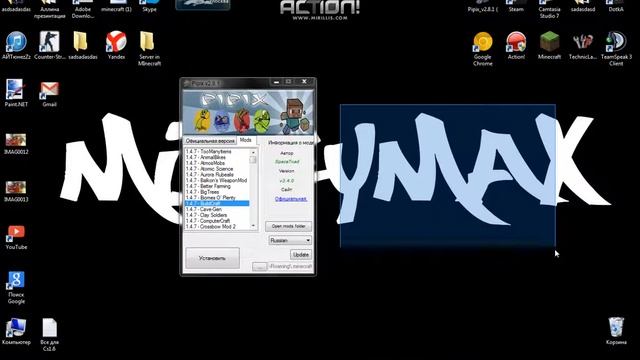
Task: Click the mod list scrollbar down arrow
Action: [253, 226]
